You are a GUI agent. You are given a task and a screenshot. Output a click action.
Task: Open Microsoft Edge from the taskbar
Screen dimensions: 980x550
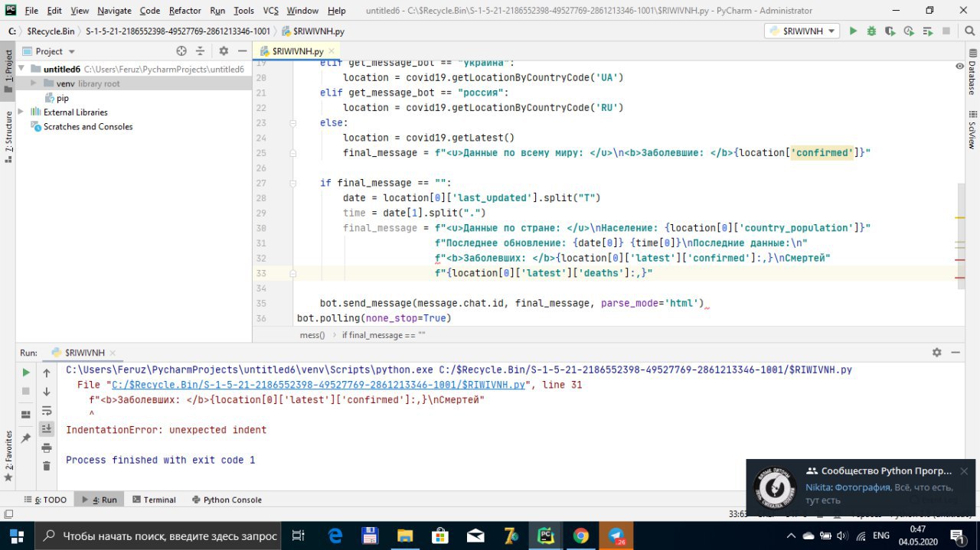pyautogui.click(x=335, y=535)
